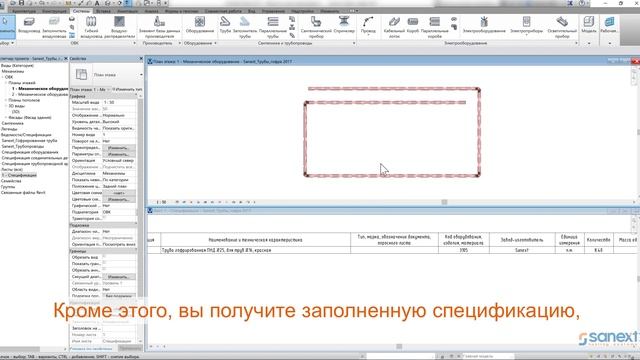Switch to the Вставка ribbon tab
Image resolution: width=640 pixels, height=360 pixels.
tap(103, 11)
